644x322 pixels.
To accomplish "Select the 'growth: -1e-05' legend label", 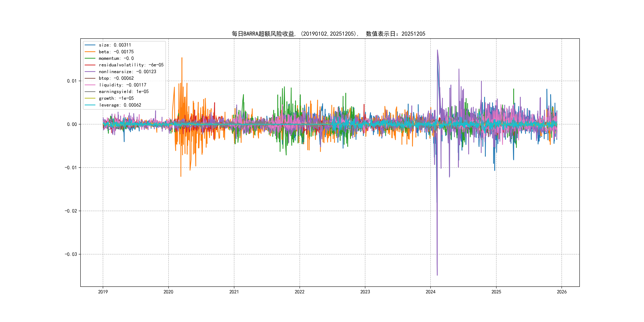I will 116,98.
